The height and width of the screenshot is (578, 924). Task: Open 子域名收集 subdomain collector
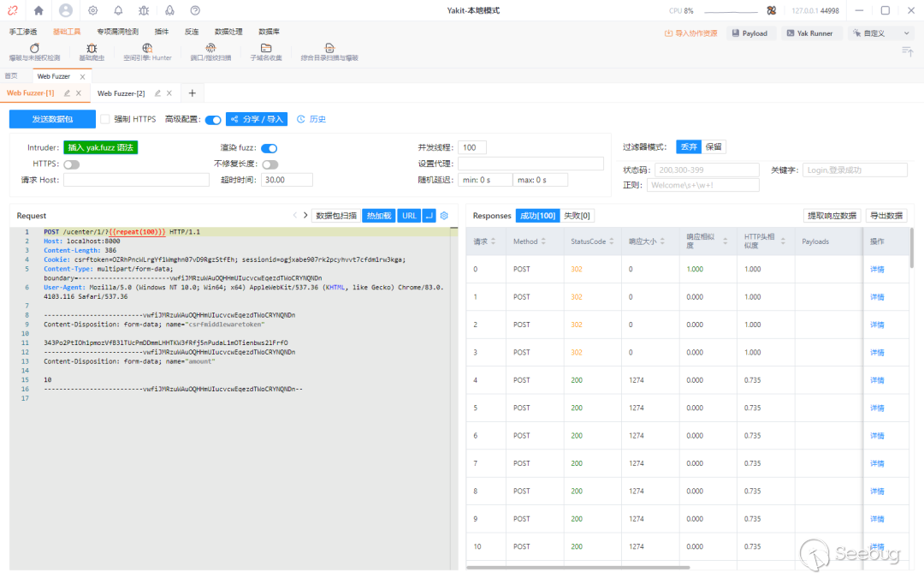coord(266,51)
